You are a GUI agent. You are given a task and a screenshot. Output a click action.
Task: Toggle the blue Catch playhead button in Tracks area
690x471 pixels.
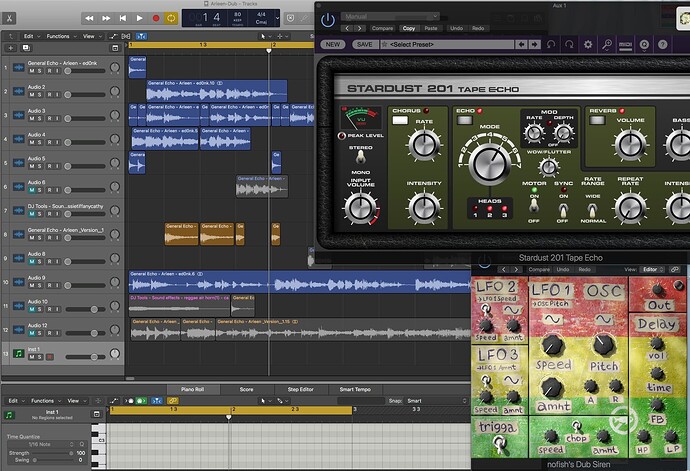pyautogui.click(x=141, y=36)
